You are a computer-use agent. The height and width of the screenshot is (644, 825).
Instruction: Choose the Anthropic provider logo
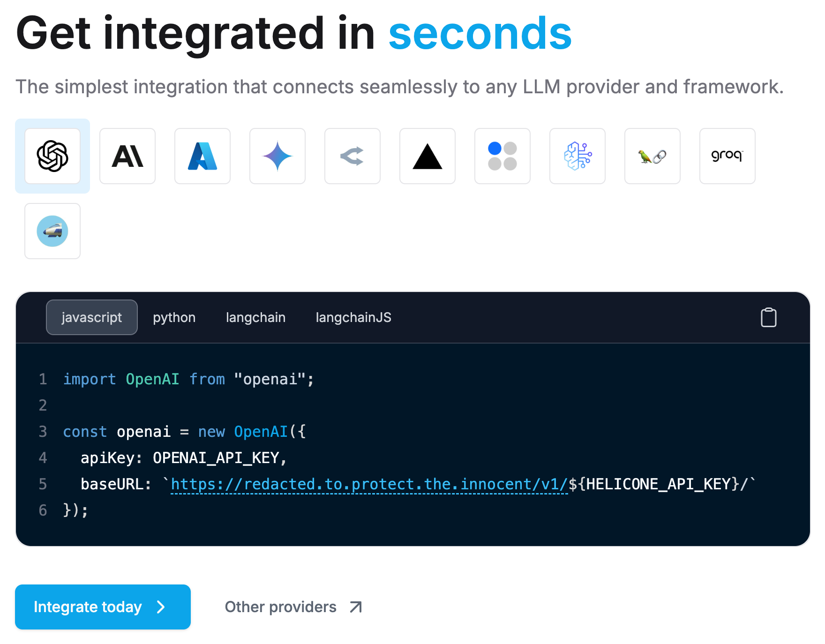(x=127, y=156)
